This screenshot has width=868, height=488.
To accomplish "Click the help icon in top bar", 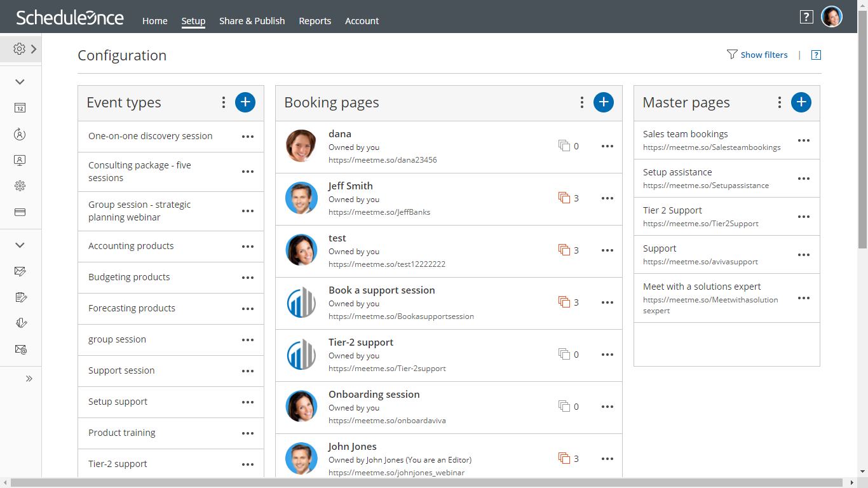I will tap(806, 17).
